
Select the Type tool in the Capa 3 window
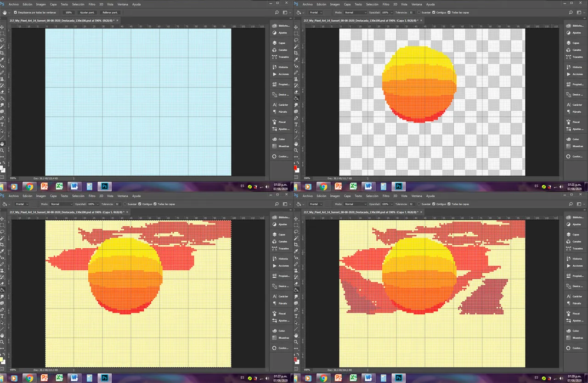296,125
